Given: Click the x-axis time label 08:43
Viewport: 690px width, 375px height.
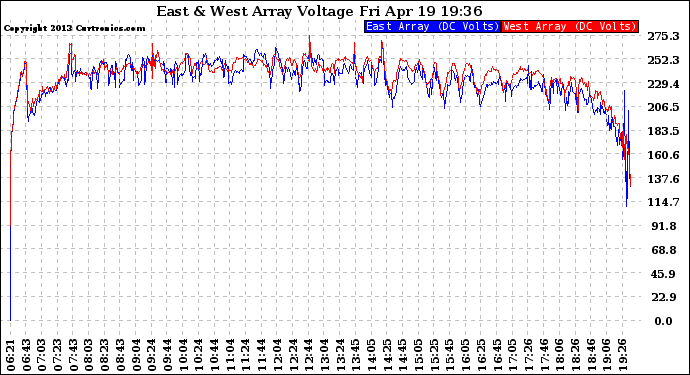Looking at the screenshot, I should click(120, 355).
